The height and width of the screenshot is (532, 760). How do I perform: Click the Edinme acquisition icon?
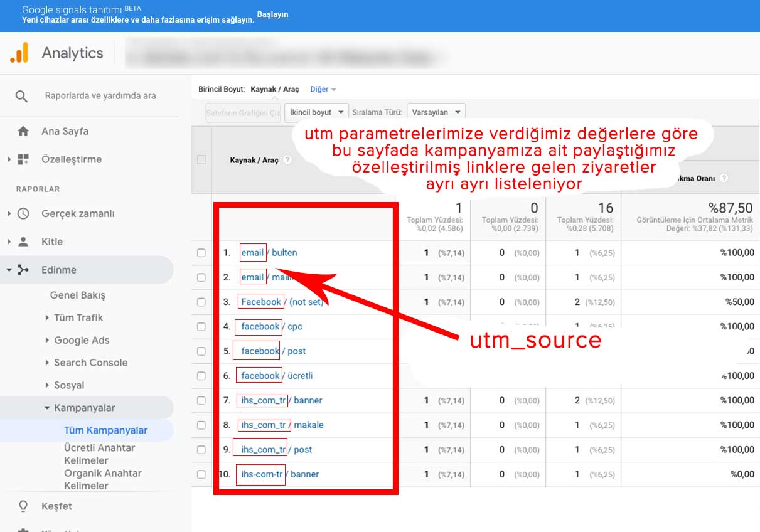click(x=23, y=270)
